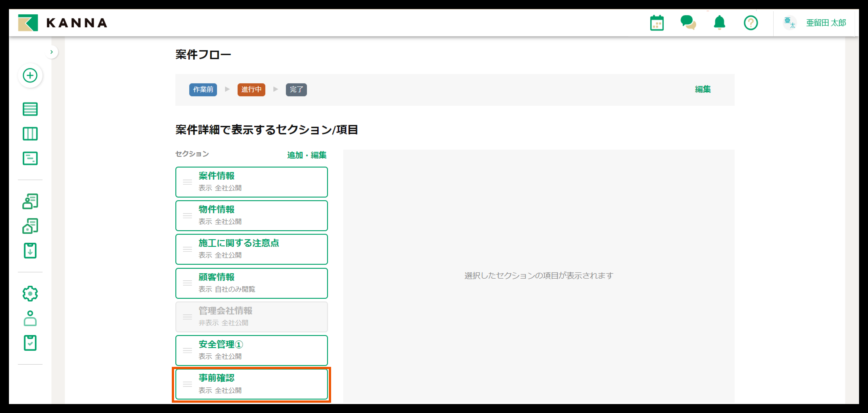Image resolution: width=868 pixels, height=413 pixels.
Task: Click the KANNA logo
Action: (63, 23)
